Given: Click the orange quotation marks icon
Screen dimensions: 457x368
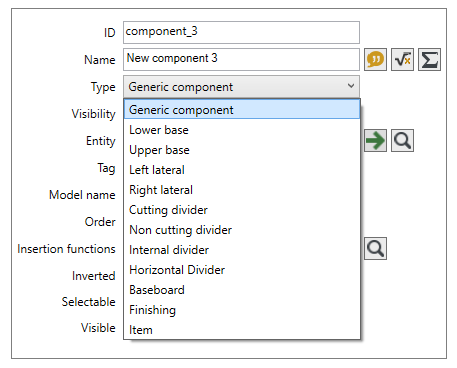Looking at the screenshot, I should (x=375, y=60).
